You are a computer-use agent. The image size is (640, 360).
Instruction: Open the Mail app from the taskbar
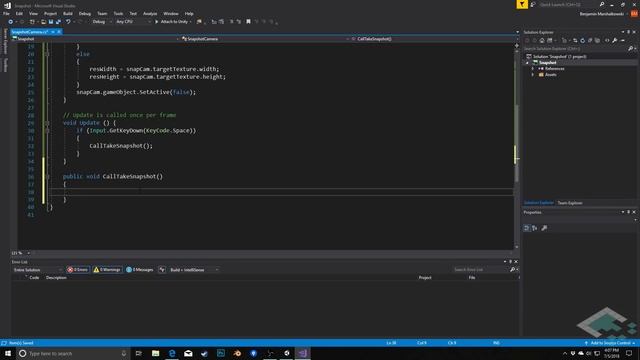(x=188, y=353)
